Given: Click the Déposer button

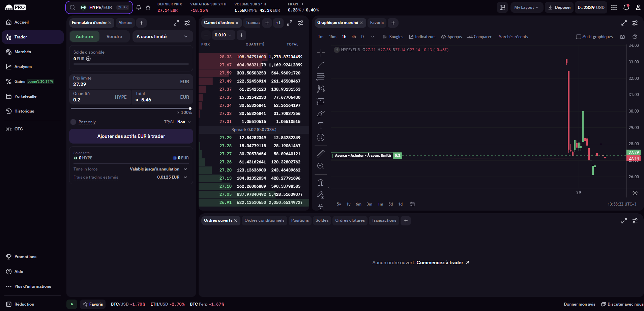Looking at the screenshot, I should (559, 7).
